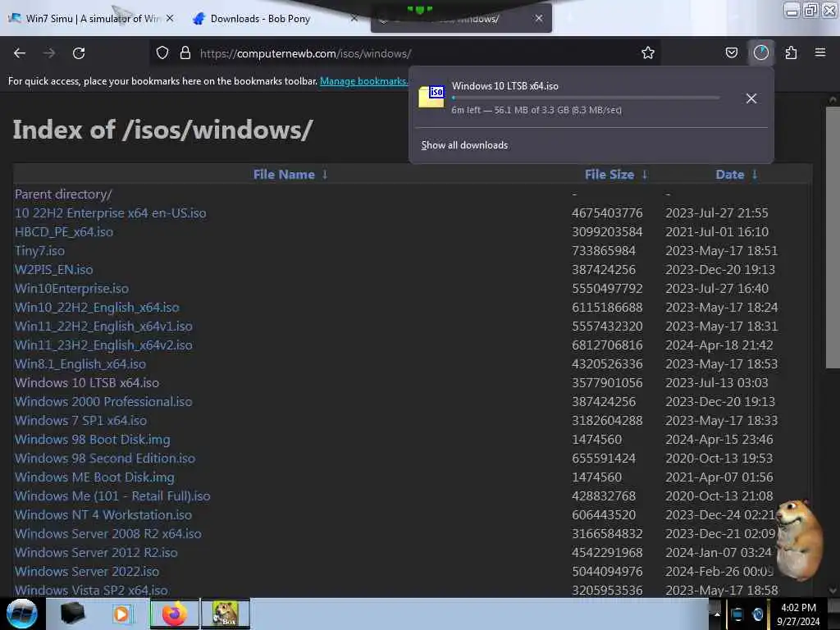Download Windows 7 SP1 x64.iso
This screenshot has height=630, width=840.
[x=80, y=421]
